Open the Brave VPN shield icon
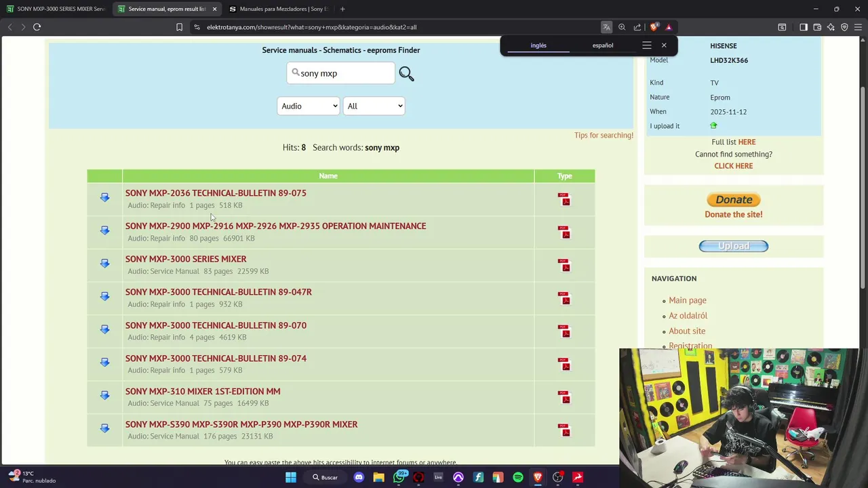 pyautogui.click(x=844, y=27)
